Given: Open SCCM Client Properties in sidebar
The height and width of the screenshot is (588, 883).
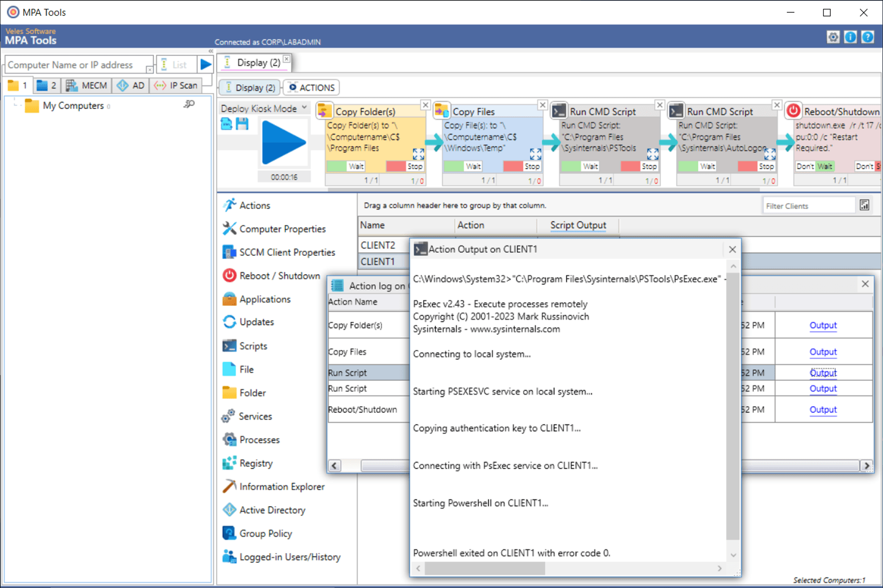Looking at the screenshot, I should (x=279, y=252).
